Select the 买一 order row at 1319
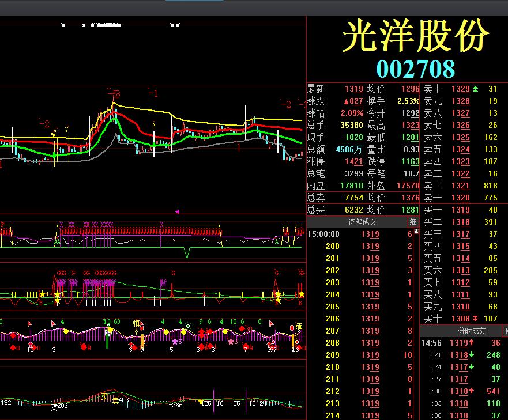 [x=464, y=210]
